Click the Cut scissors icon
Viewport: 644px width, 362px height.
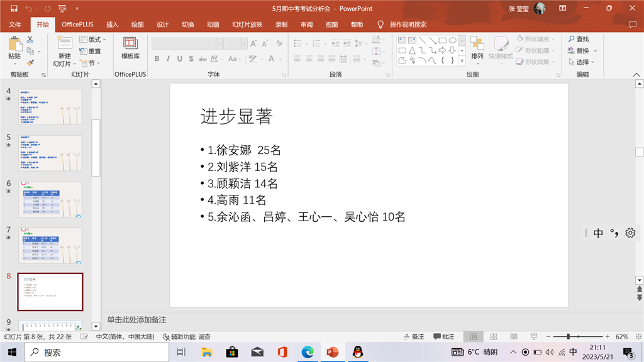tap(30, 40)
